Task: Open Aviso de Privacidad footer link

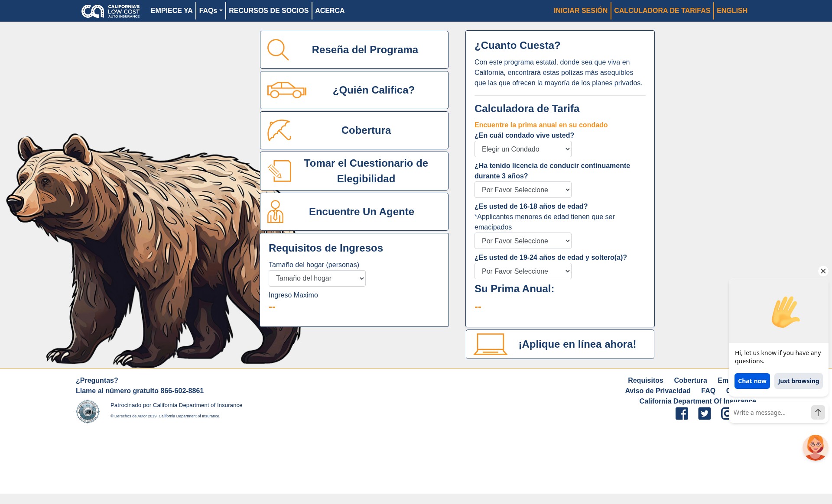Action: pos(657,391)
